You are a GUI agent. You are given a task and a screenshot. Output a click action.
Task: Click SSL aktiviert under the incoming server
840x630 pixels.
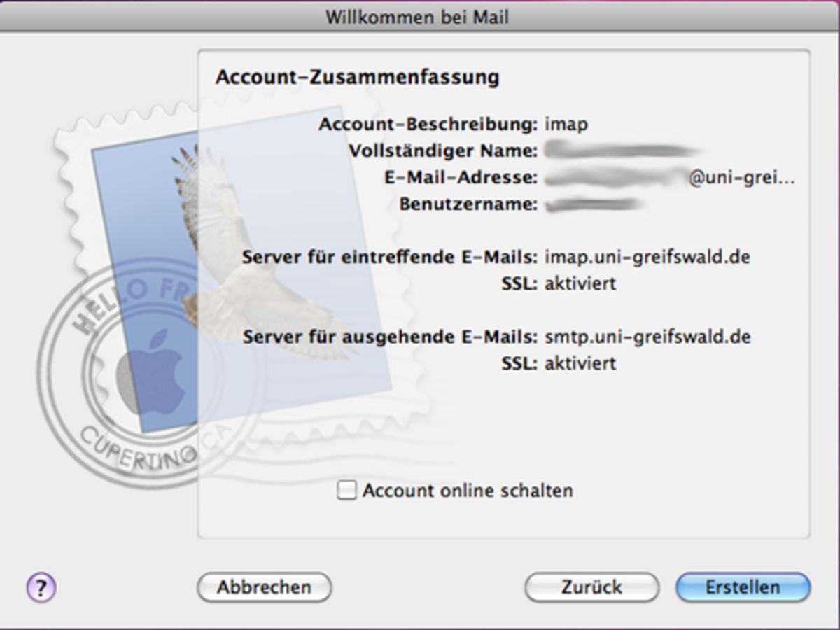pyautogui.click(x=580, y=283)
